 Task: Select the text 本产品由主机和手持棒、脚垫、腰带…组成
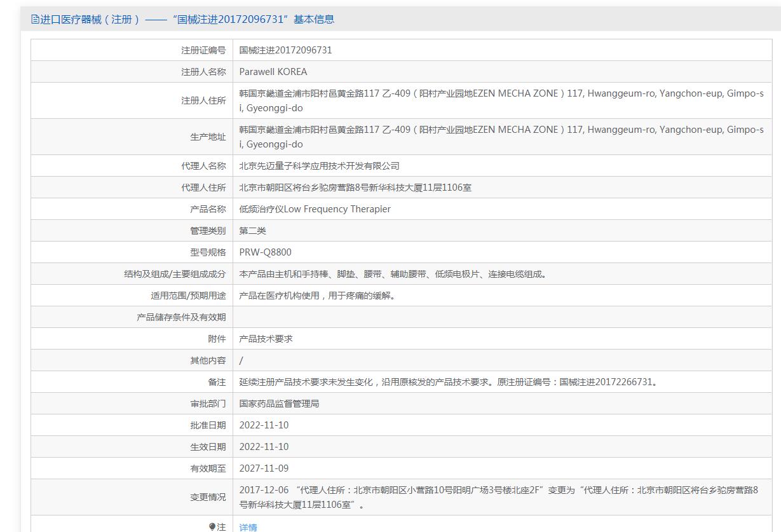[x=393, y=274]
